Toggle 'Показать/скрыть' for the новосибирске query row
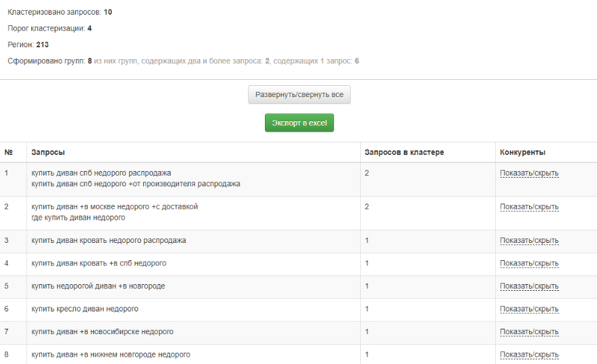The width and height of the screenshot is (597, 364). tap(529, 331)
